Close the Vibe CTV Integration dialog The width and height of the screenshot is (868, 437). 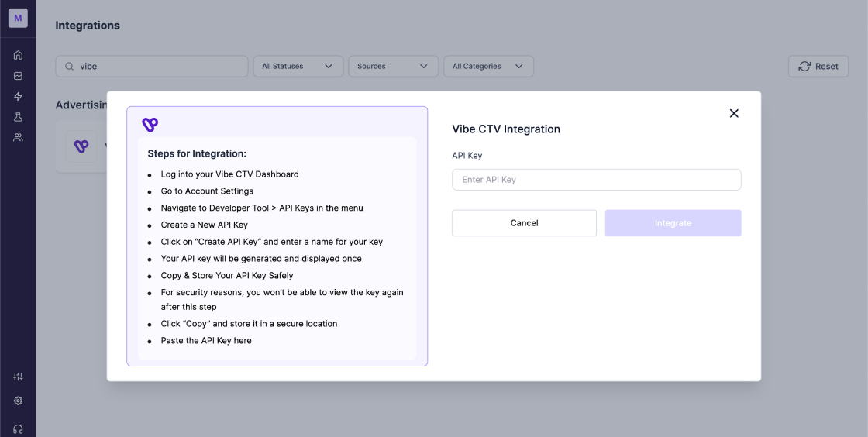click(x=734, y=113)
